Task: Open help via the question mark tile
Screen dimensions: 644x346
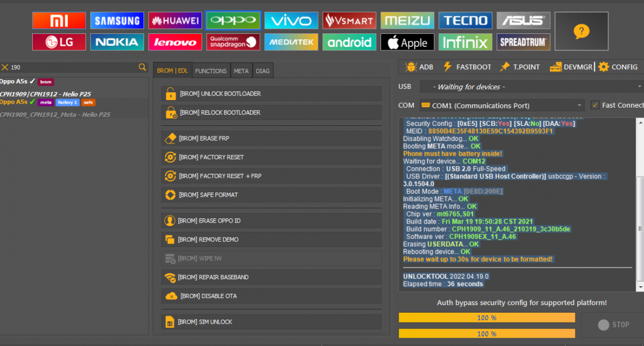Action: tap(581, 31)
